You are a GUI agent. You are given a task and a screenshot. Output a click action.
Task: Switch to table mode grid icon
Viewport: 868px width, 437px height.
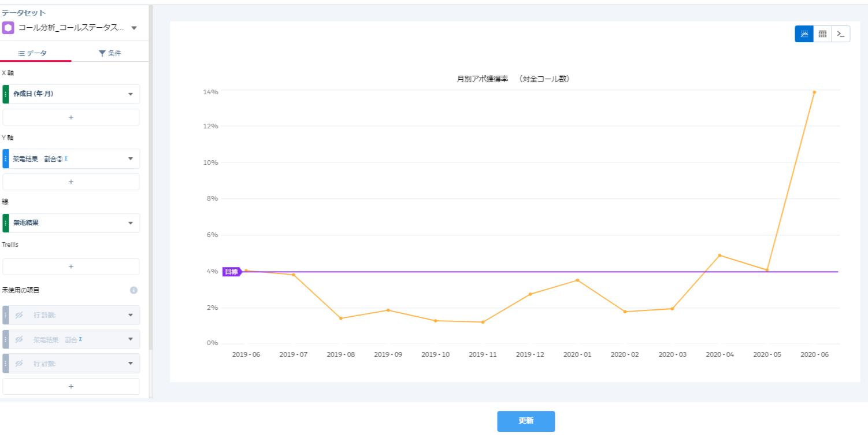[x=822, y=34]
